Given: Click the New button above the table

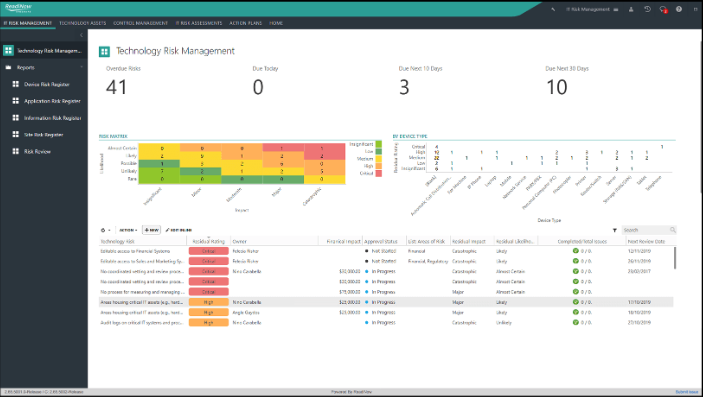Looking at the screenshot, I should click(152, 230).
